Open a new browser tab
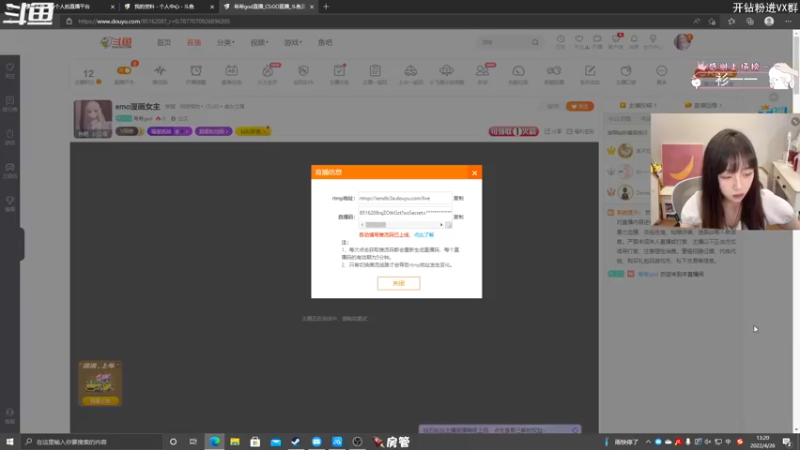Screen dimensions: 800x450 [x=326, y=7]
